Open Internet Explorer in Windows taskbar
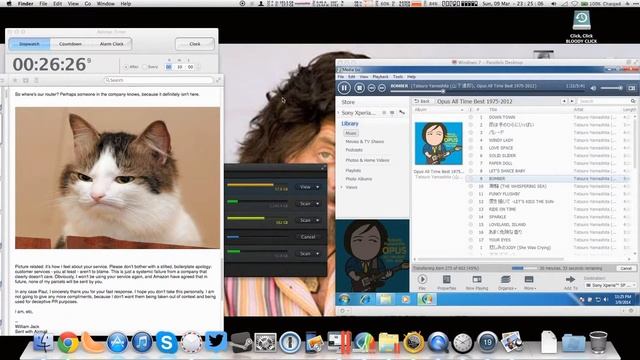The image size is (640, 360). pyautogui.click(x=365, y=299)
